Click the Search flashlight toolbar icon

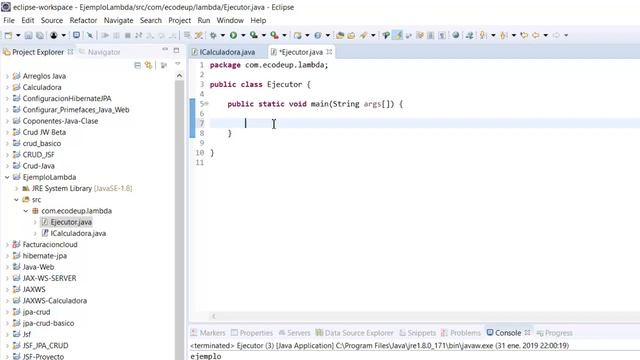coord(363,36)
